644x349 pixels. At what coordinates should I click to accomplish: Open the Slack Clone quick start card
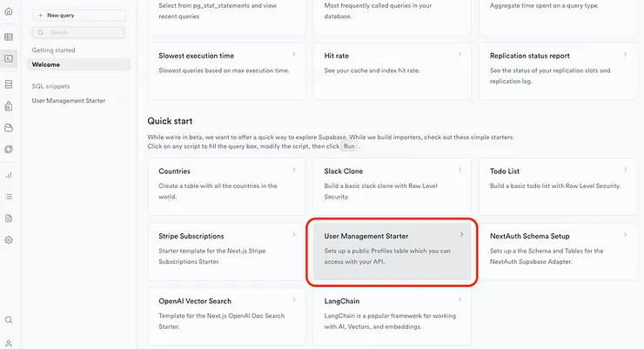tap(392, 178)
